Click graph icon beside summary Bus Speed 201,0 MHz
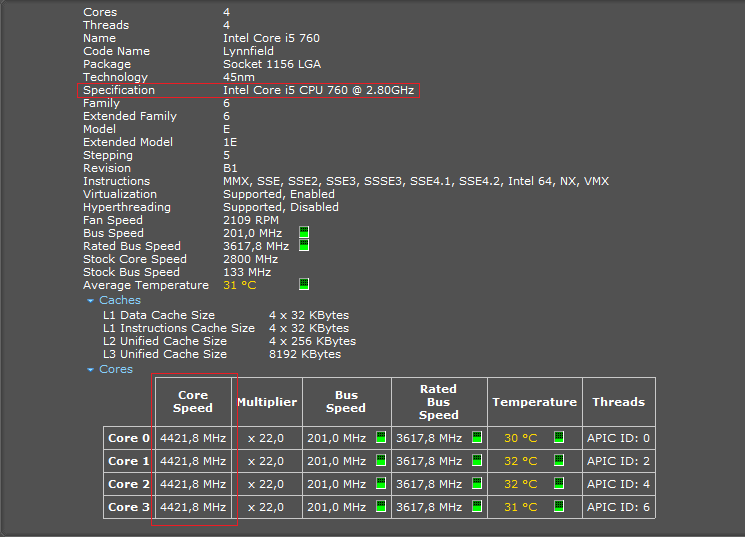 pyautogui.click(x=304, y=232)
